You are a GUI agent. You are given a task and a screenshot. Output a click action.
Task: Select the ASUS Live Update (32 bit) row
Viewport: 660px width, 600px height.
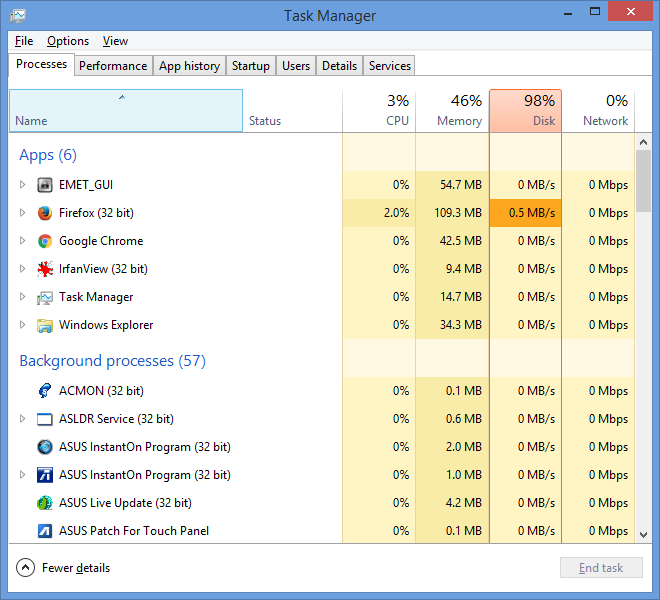(x=322, y=503)
